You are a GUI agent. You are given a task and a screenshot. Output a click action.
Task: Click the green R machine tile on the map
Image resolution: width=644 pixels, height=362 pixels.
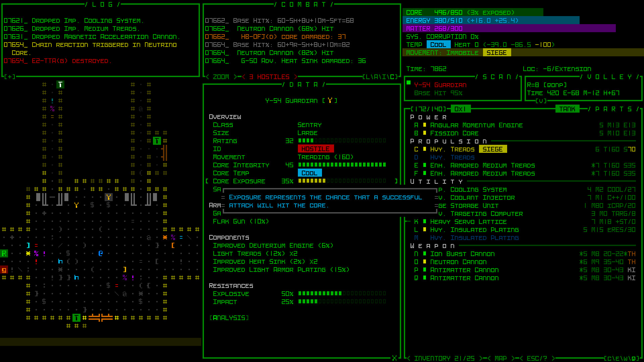4,253
